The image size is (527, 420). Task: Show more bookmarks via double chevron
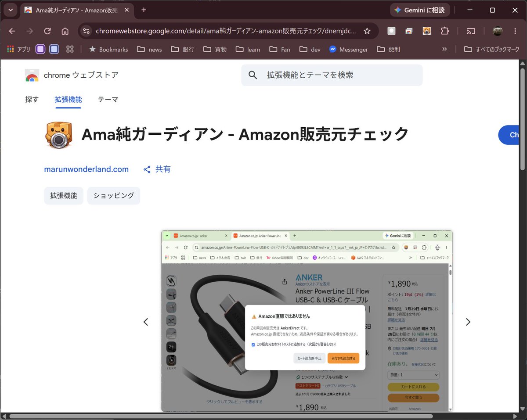444,49
